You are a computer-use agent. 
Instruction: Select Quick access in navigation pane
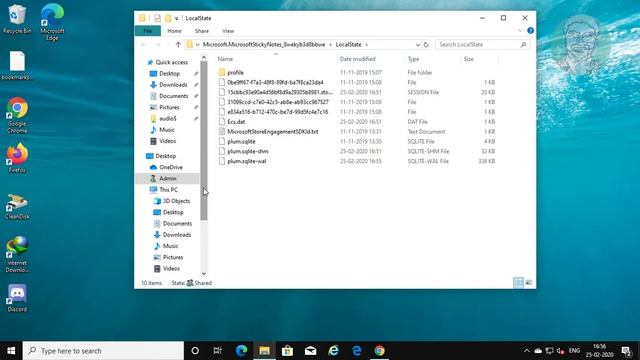pyautogui.click(x=171, y=62)
